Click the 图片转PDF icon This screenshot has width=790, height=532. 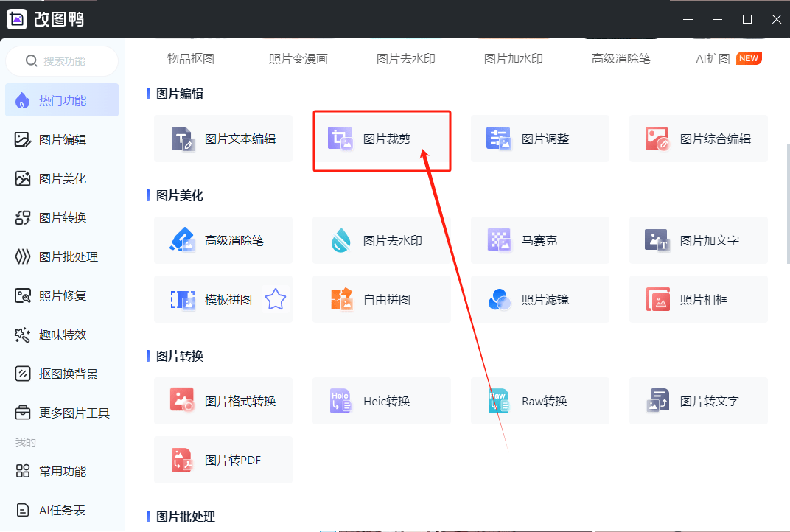(182, 460)
